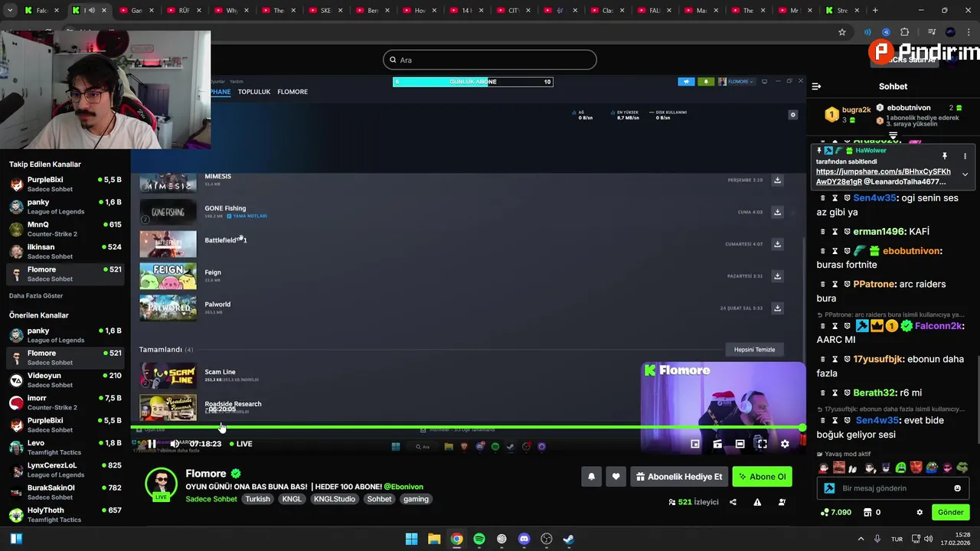Screen dimensions: 980x551
Task: Switch to the CITY browser tab
Action: 514,10
